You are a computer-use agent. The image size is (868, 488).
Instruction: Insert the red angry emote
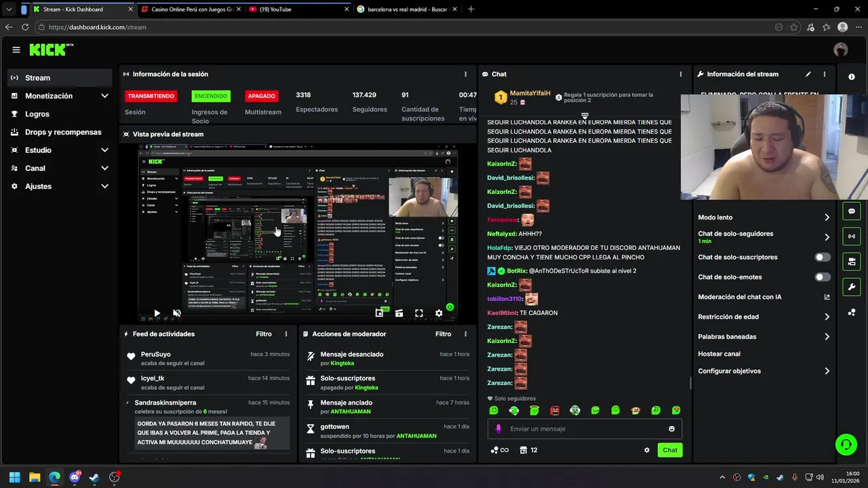point(555,410)
